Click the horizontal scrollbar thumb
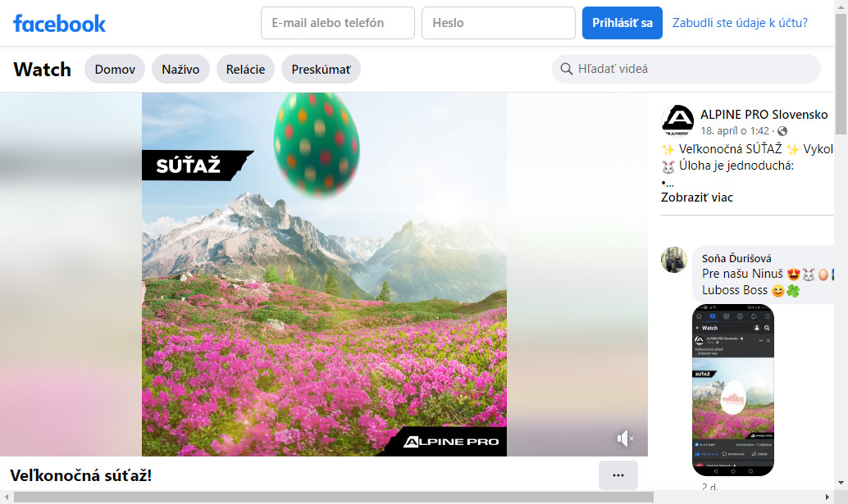Image resolution: width=848 pixels, height=504 pixels. (x=334, y=497)
